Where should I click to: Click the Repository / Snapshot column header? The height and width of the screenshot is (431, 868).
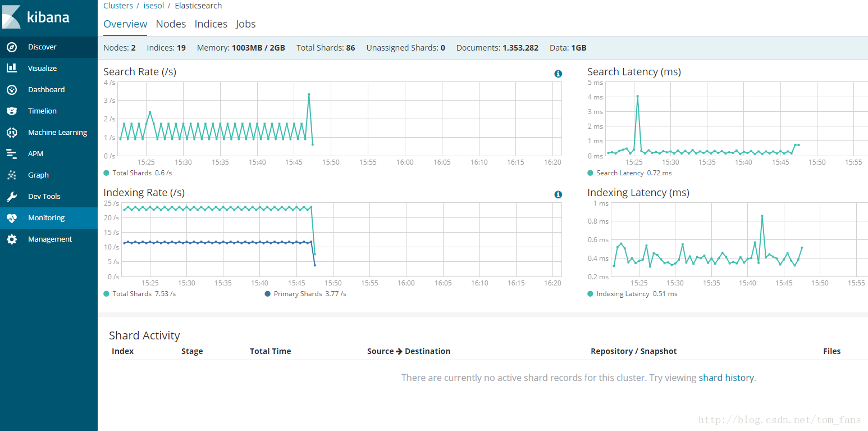[633, 351]
